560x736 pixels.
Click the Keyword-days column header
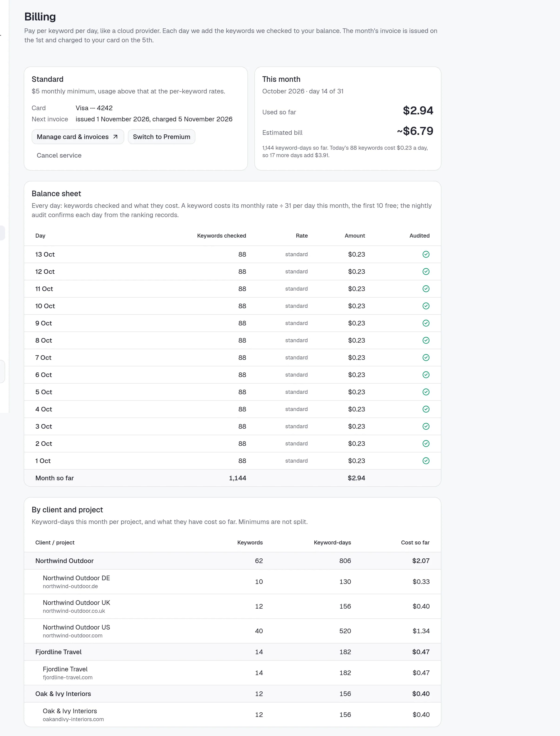pos(332,542)
